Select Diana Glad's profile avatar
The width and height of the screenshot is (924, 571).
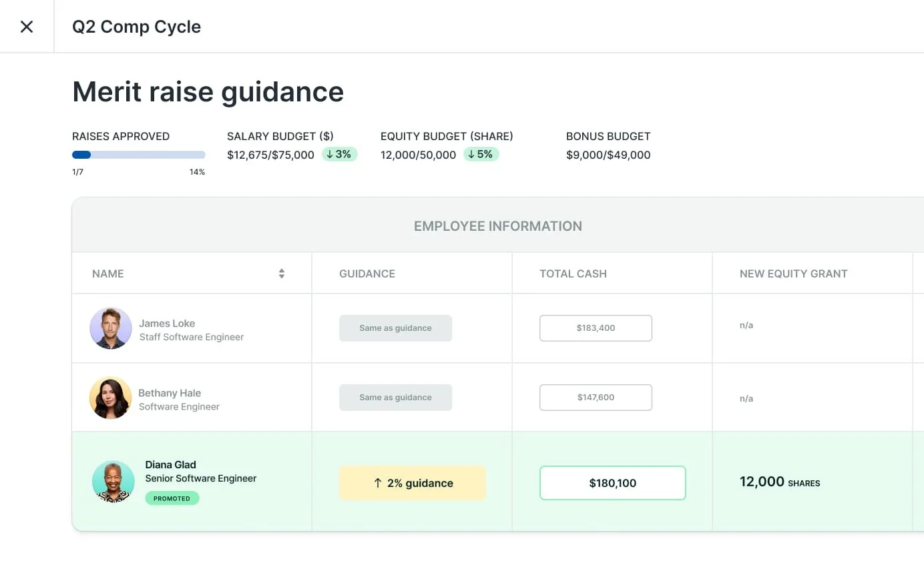(x=113, y=482)
